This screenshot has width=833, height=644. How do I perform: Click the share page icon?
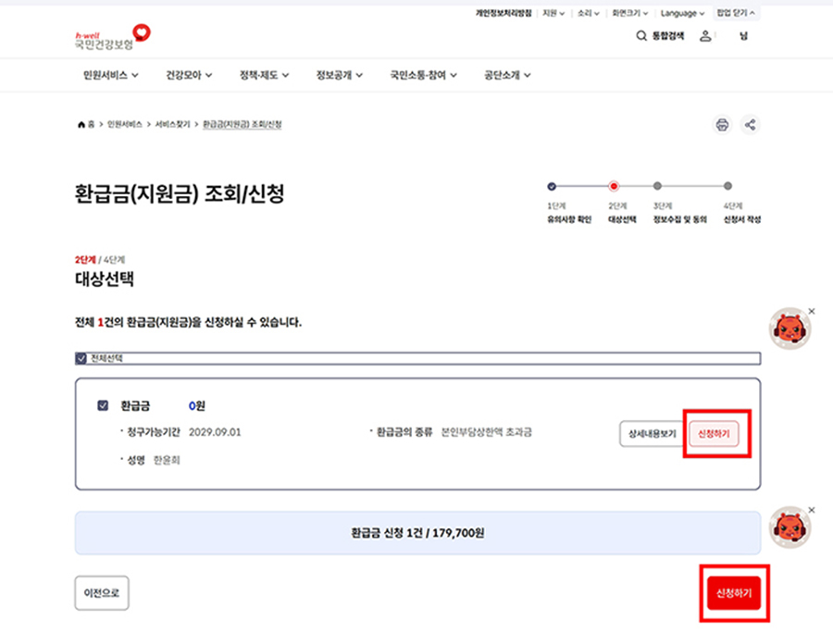pos(750,125)
